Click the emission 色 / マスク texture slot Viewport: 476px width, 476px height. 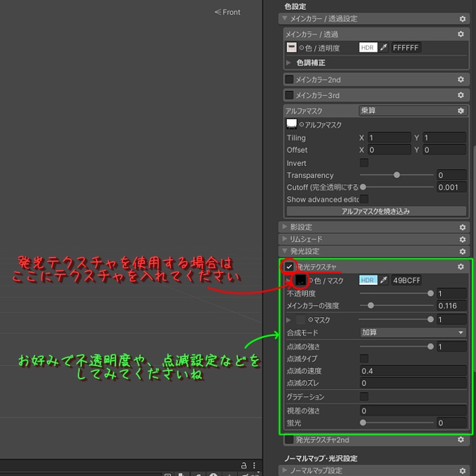[300, 280]
